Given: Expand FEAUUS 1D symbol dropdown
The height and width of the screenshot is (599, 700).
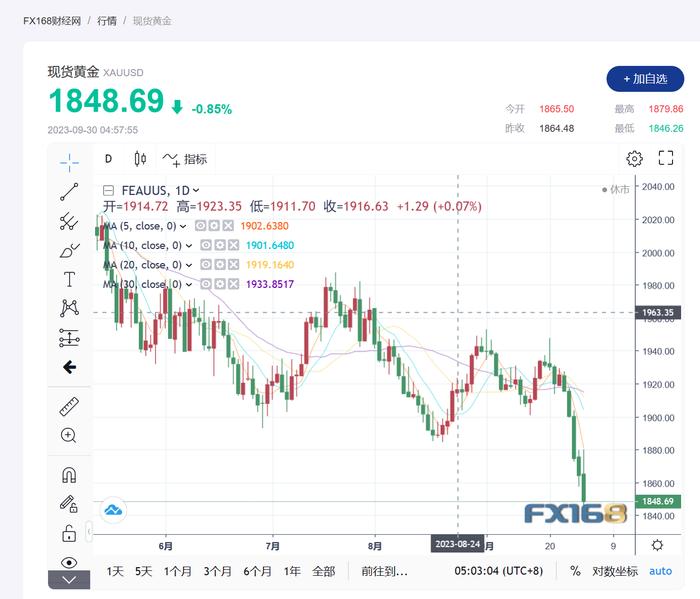Looking at the screenshot, I should pos(196,190).
